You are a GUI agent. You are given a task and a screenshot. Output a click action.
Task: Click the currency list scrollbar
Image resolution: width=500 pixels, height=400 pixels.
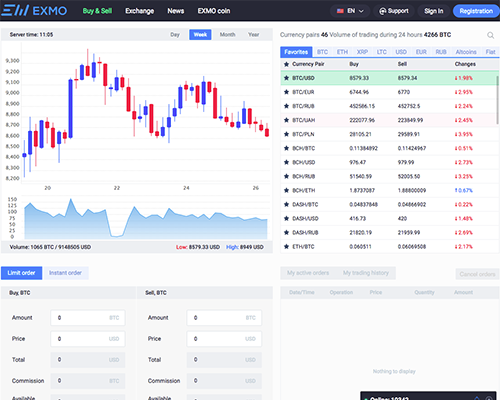click(x=498, y=99)
